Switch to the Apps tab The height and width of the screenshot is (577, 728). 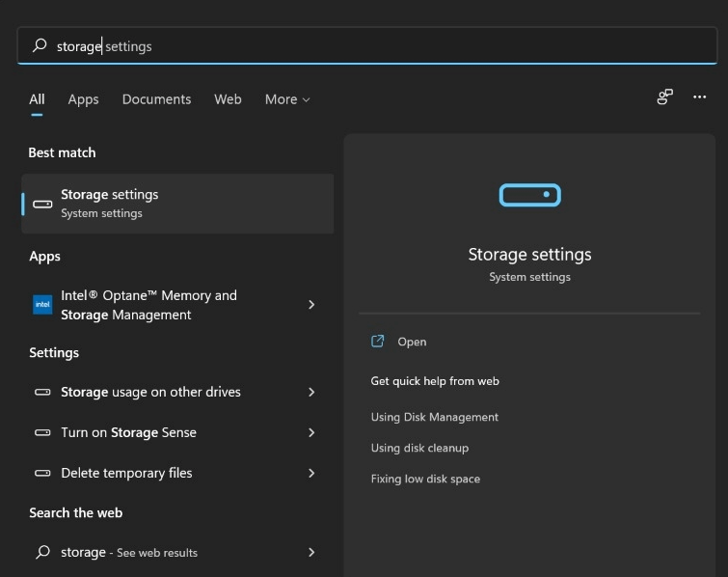[x=83, y=99]
